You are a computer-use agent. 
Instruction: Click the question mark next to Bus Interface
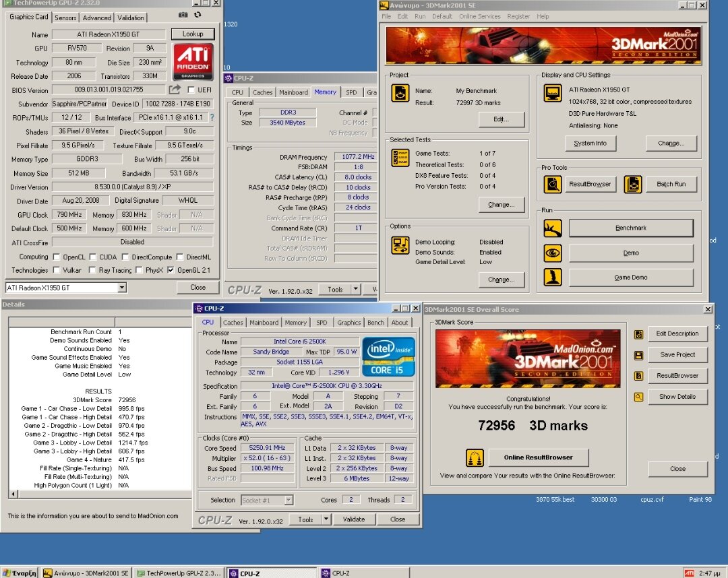click(x=212, y=117)
